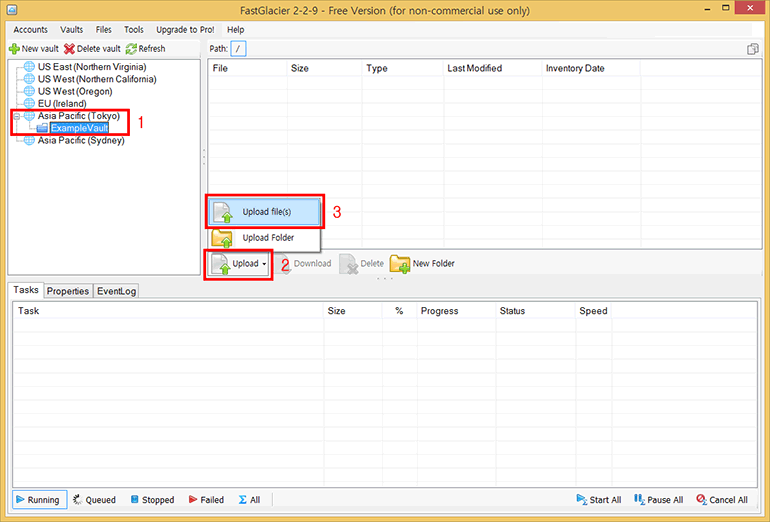
Task: Sort files by Last Modified column
Action: click(x=475, y=69)
